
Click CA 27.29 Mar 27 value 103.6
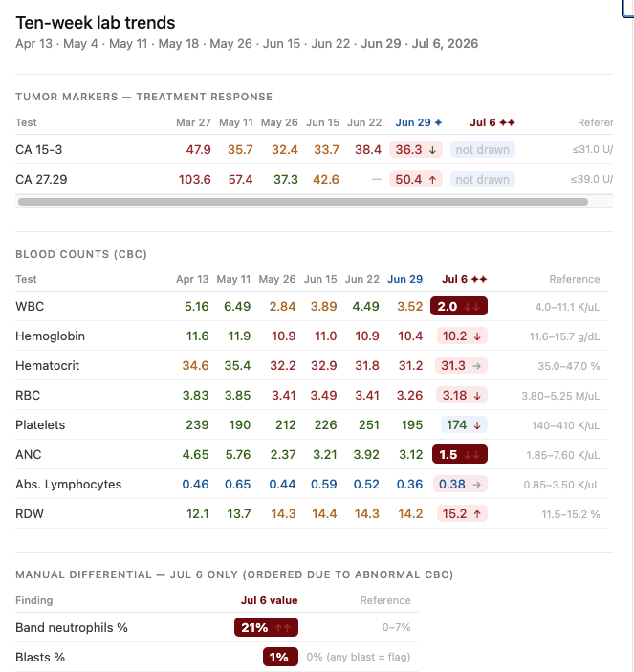(x=195, y=179)
